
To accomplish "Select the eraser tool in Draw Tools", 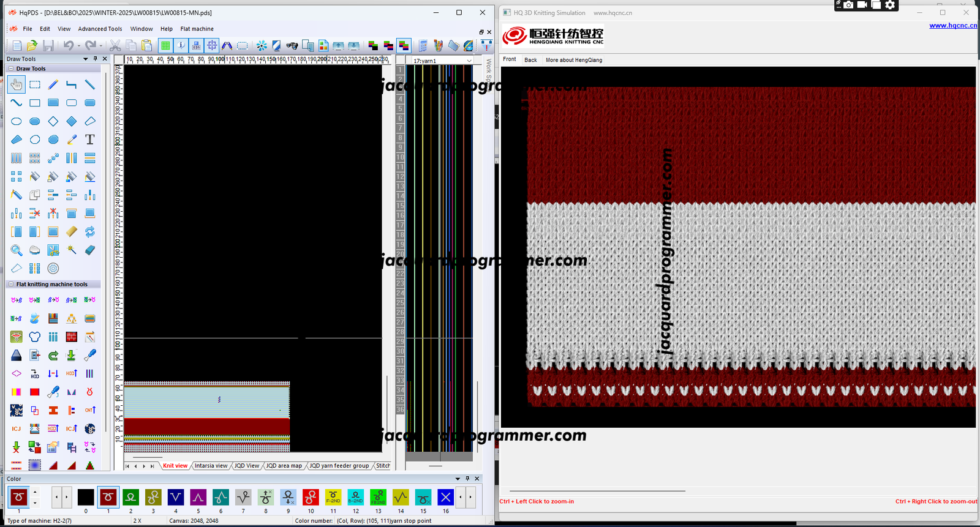I will pos(90,250).
